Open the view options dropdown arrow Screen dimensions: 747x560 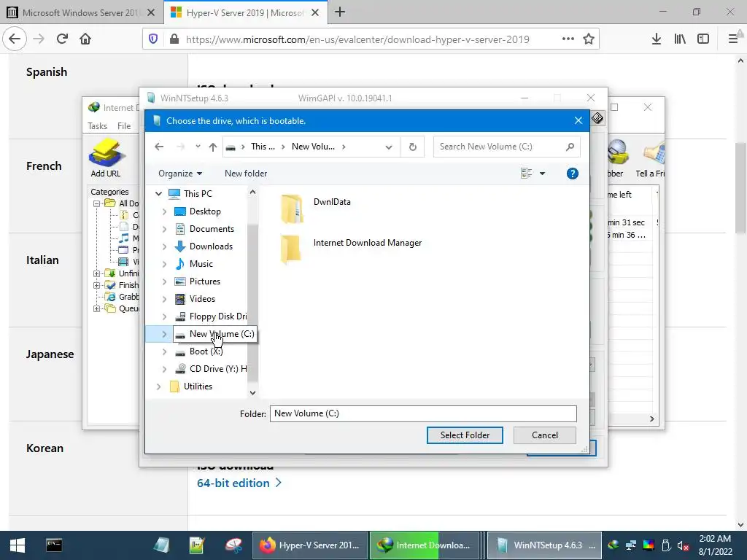(542, 174)
